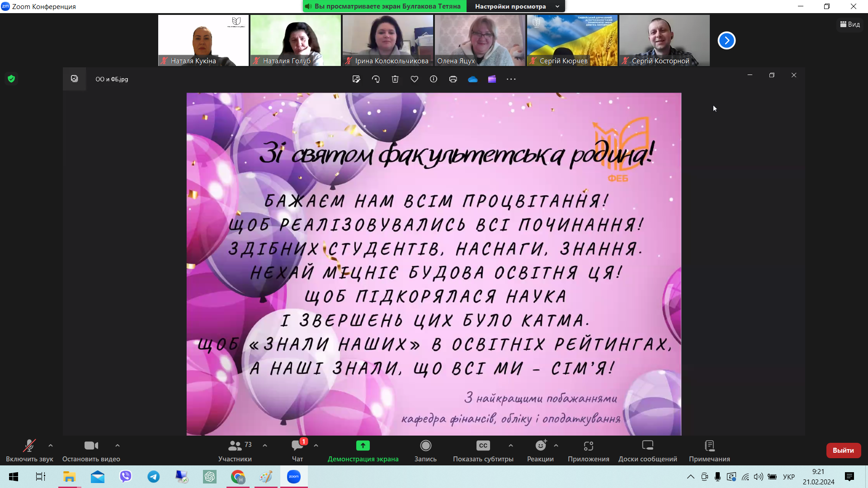Open the Reactions smiley icon

[540, 446]
